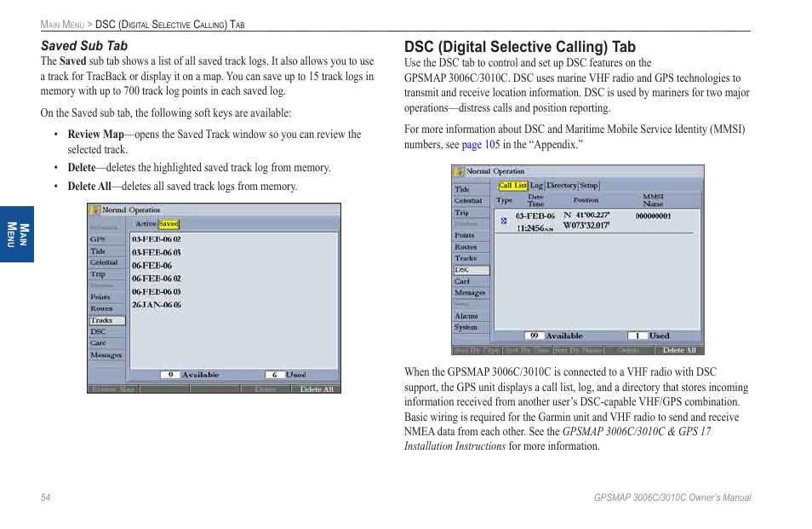This screenshot has height=529, width=812.
Task: Click the DSC (Digital Selective Calling) Tab heading
Action: point(519,47)
